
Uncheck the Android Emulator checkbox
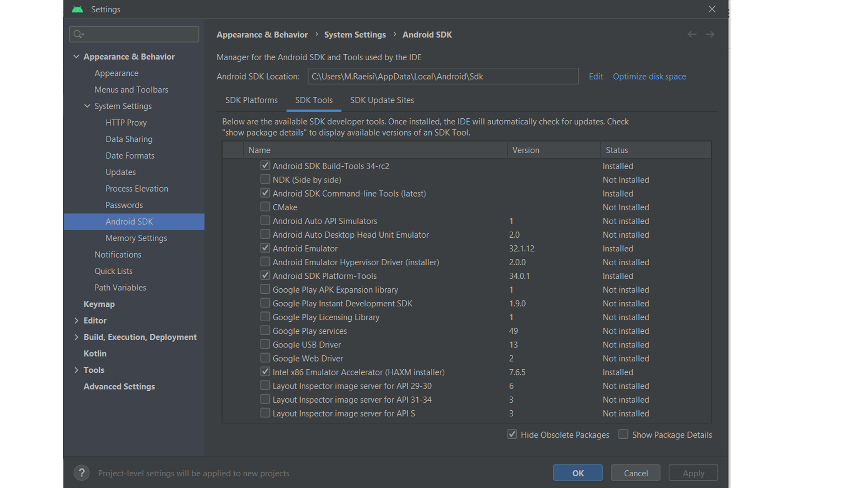pyautogui.click(x=265, y=248)
